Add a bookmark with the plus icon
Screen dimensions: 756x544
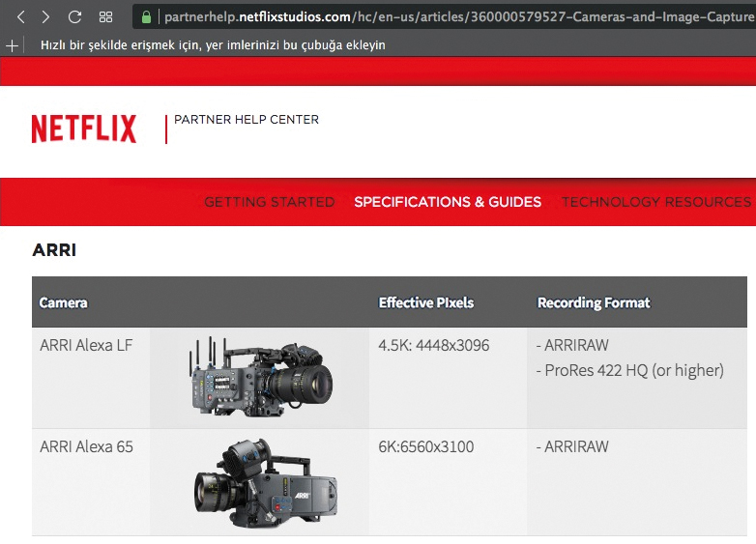pyautogui.click(x=12, y=45)
